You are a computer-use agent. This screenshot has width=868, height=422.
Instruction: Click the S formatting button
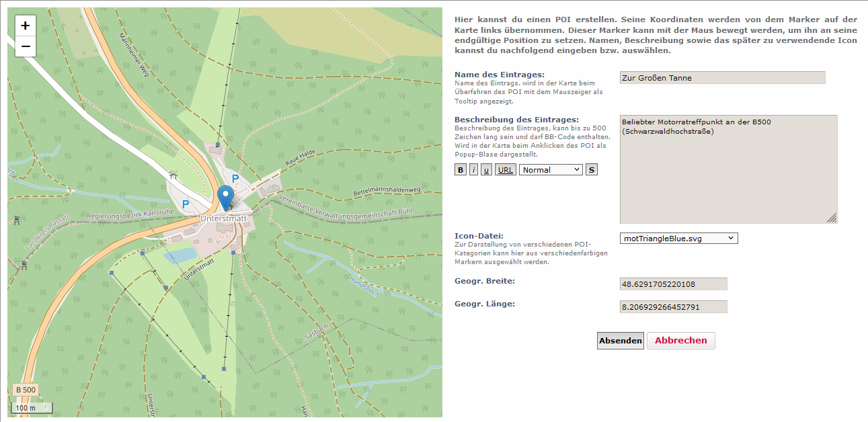(x=591, y=170)
